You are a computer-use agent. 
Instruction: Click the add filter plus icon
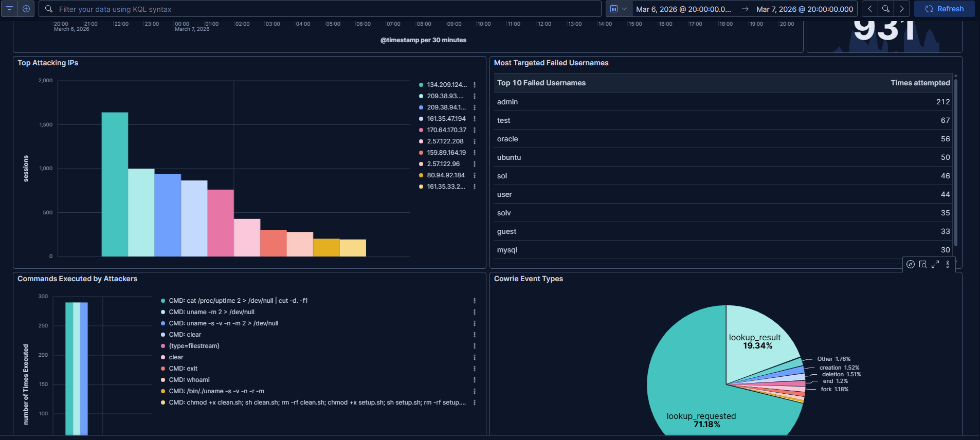coord(26,9)
